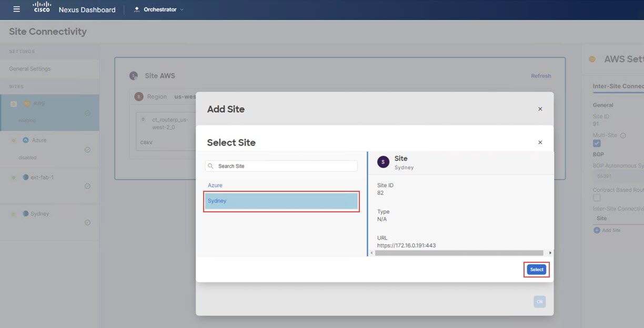Screen dimensions: 644x328
Task: Select the ct_routerp_us-west-2_0 router card
Action: (166, 131)
